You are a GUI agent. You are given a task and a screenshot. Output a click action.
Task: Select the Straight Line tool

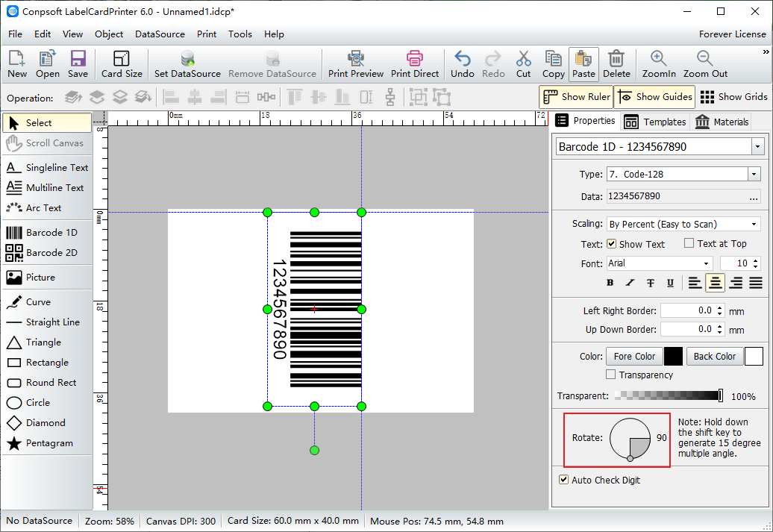click(x=47, y=322)
